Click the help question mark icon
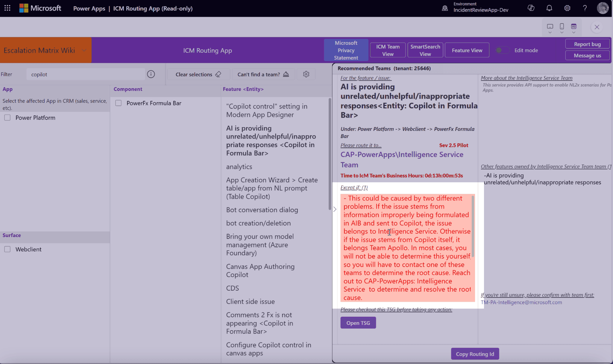Viewport: 613px width, 364px height. click(x=585, y=8)
